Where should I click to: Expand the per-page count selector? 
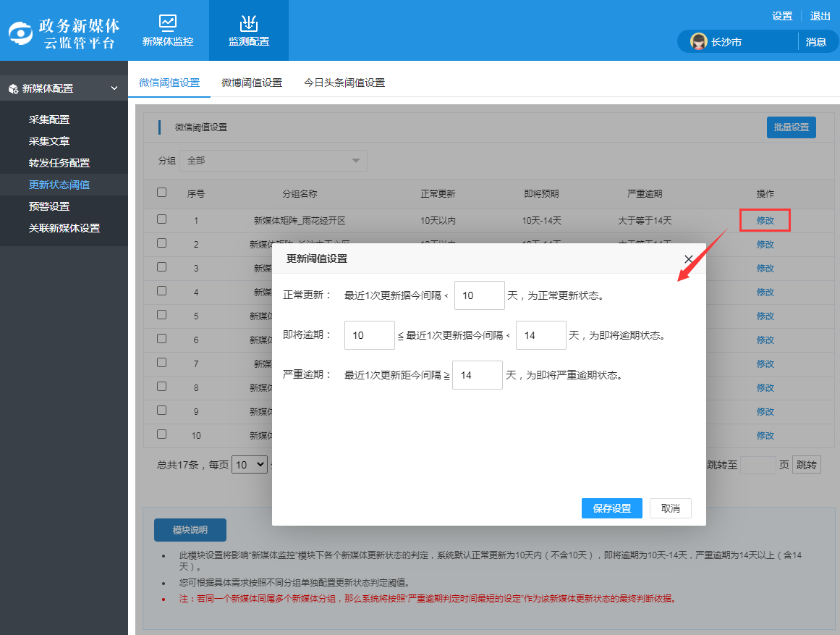coord(250,465)
